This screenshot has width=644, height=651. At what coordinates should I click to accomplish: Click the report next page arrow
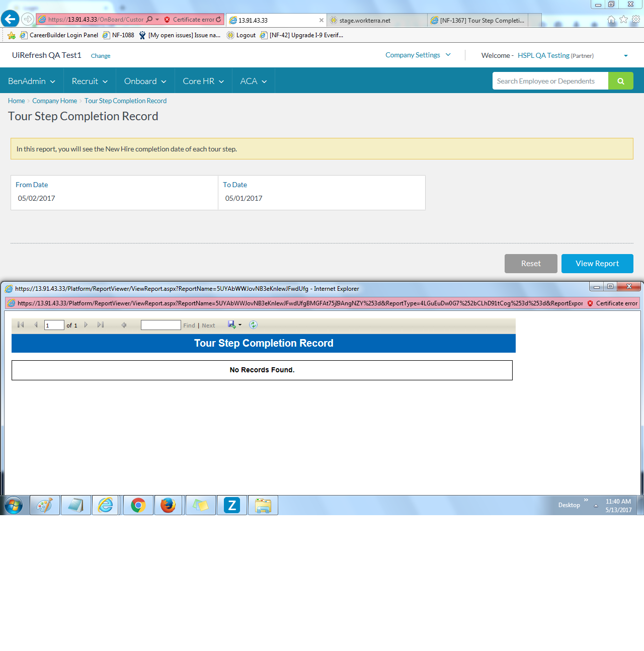point(86,325)
